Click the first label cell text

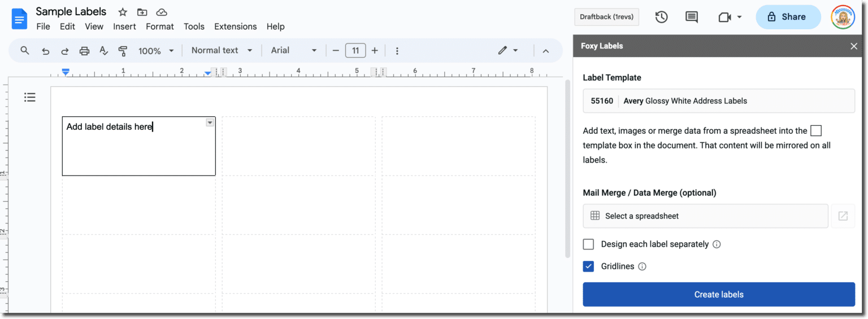point(110,127)
